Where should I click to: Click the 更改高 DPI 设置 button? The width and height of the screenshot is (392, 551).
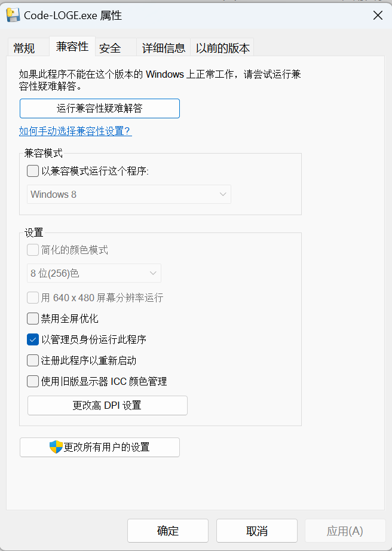coord(108,405)
